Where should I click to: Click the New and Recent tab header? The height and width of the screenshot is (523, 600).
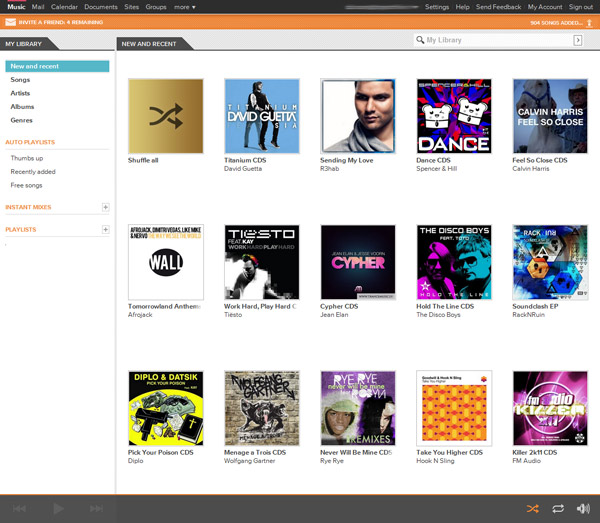(149, 44)
